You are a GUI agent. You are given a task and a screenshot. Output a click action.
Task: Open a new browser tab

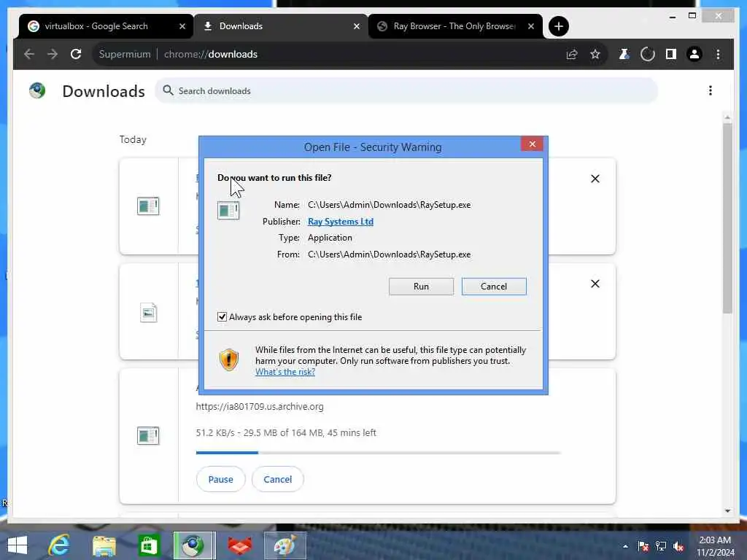click(559, 26)
